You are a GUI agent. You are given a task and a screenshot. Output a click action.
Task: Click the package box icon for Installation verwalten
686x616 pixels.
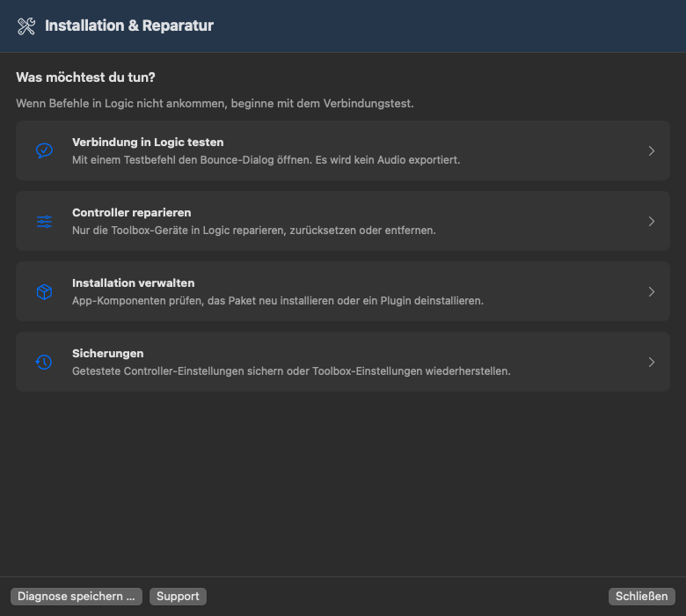(44, 291)
